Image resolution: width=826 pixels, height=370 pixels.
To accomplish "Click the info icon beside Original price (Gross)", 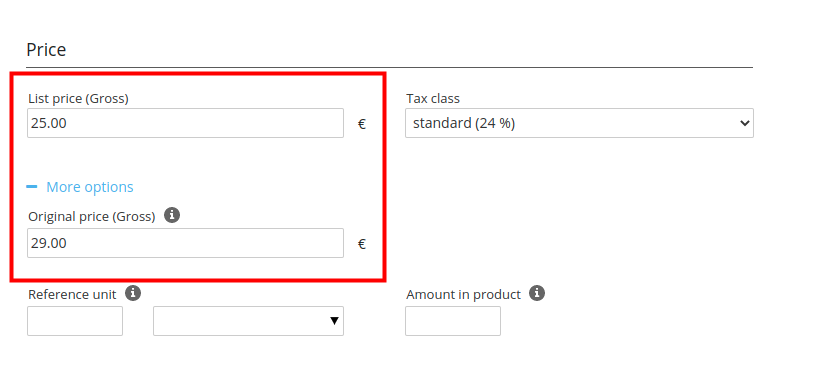I will point(172,215).
